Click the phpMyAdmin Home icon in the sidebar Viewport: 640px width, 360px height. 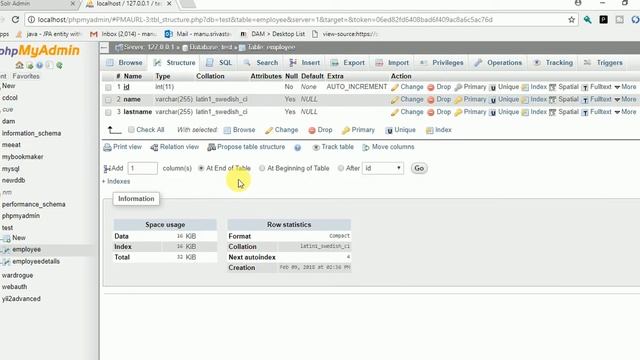pyautogui.click(x=19, y=65)
